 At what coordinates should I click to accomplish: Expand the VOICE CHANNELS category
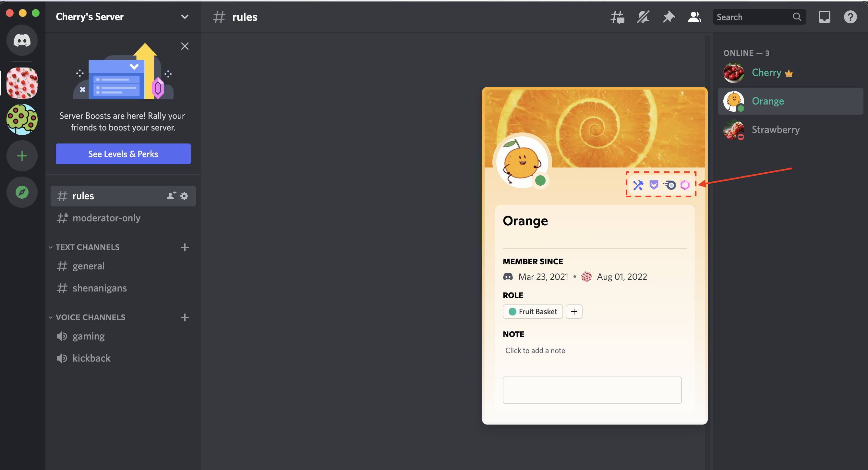point(90,316)
